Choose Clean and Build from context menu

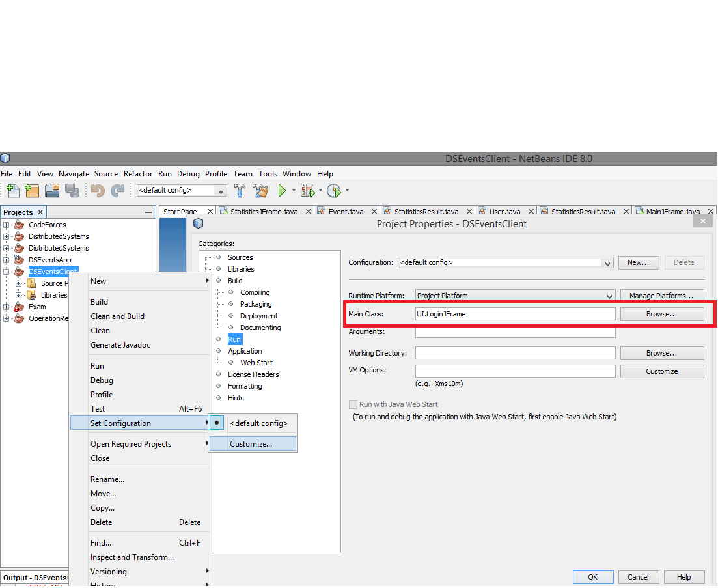[117, 316]
